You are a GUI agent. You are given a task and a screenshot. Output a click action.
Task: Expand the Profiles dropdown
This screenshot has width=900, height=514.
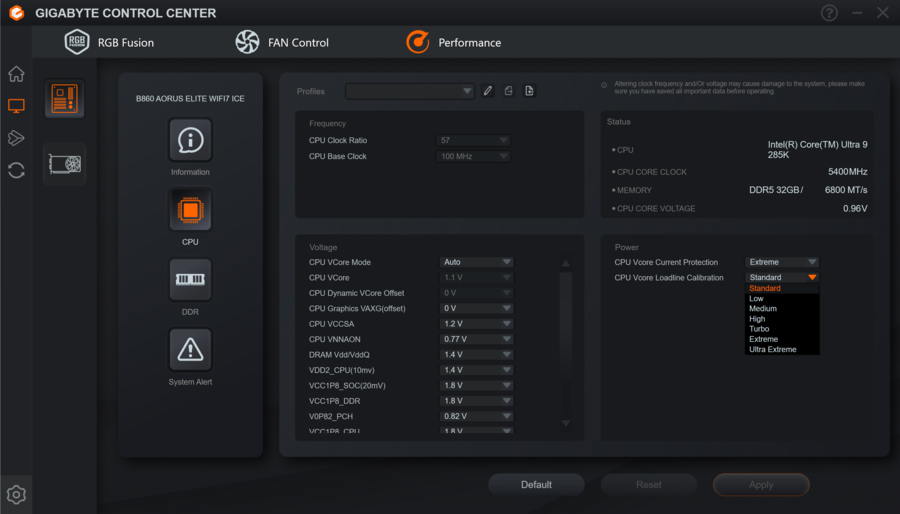click(410, 91)
